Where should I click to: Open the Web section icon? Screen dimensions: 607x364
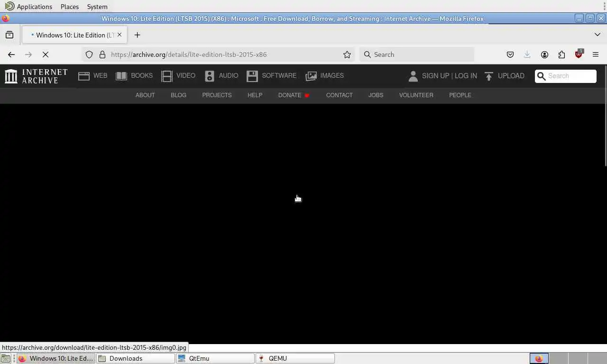click(84, 76)
